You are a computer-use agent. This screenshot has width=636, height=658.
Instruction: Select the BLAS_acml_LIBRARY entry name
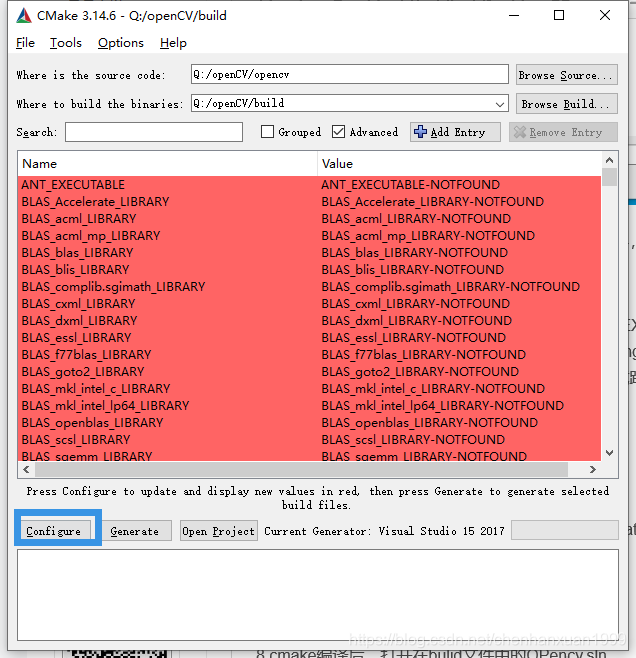(x=79, y=219)
